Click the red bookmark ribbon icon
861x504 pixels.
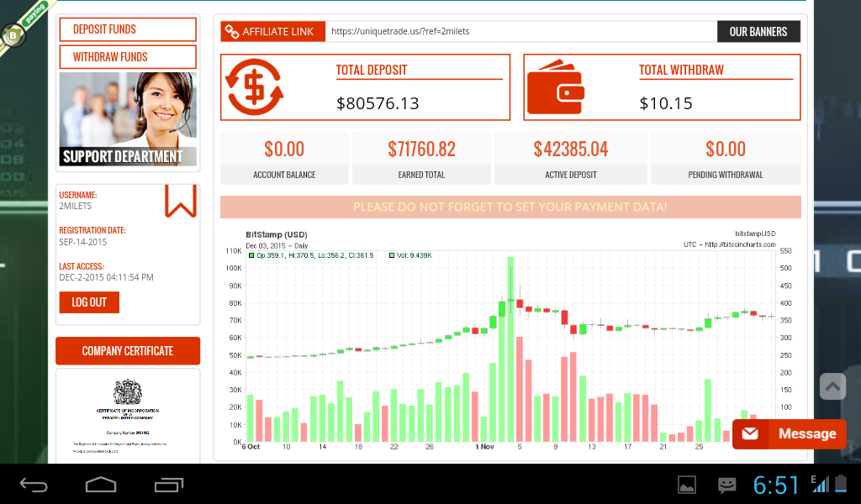click(x=181, y=202)
